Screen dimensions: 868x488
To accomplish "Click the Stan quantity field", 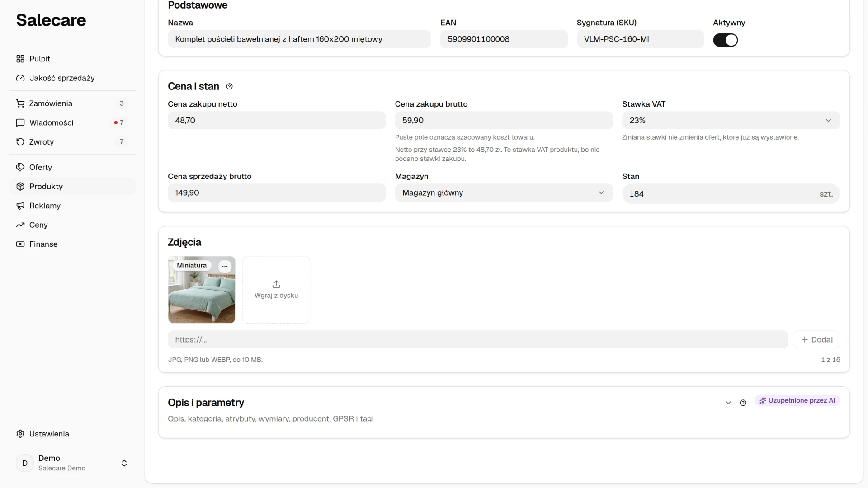I will 731,193.
